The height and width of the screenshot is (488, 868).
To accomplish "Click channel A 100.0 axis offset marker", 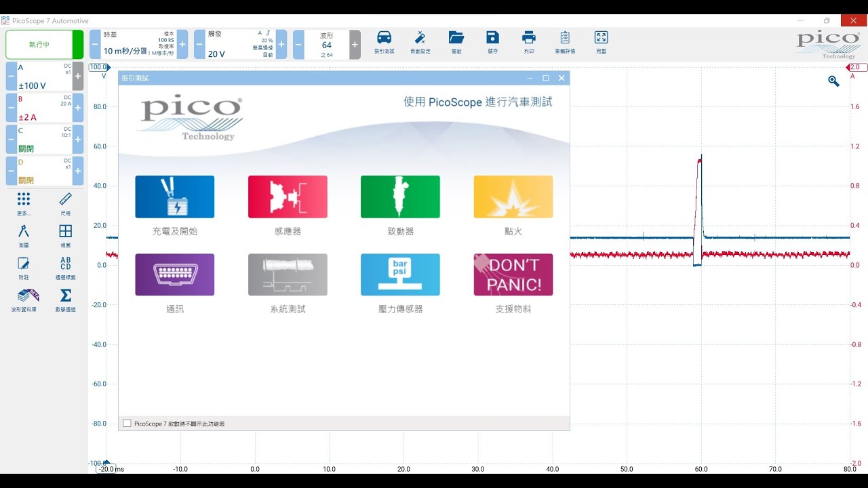I will point(99,67).
